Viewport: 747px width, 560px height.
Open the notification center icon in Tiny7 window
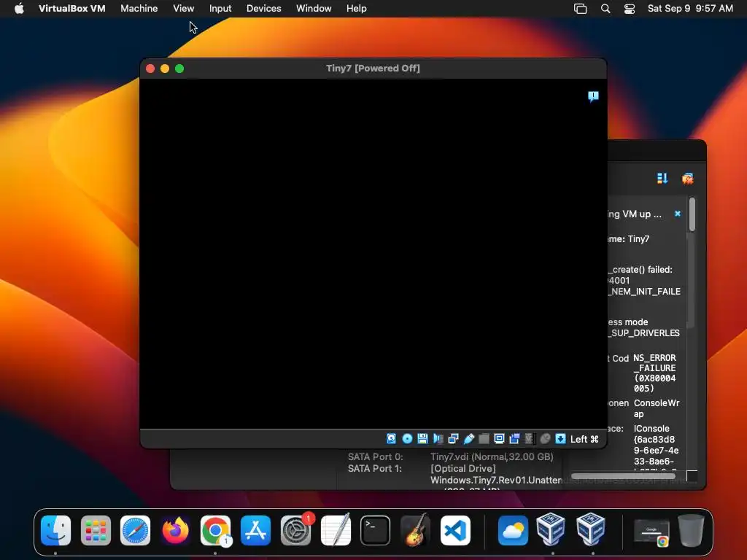[x=593, y=97]
